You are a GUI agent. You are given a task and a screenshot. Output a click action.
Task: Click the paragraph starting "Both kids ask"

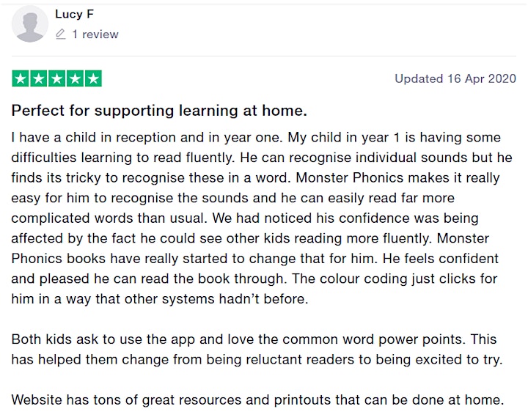(257, 350)
